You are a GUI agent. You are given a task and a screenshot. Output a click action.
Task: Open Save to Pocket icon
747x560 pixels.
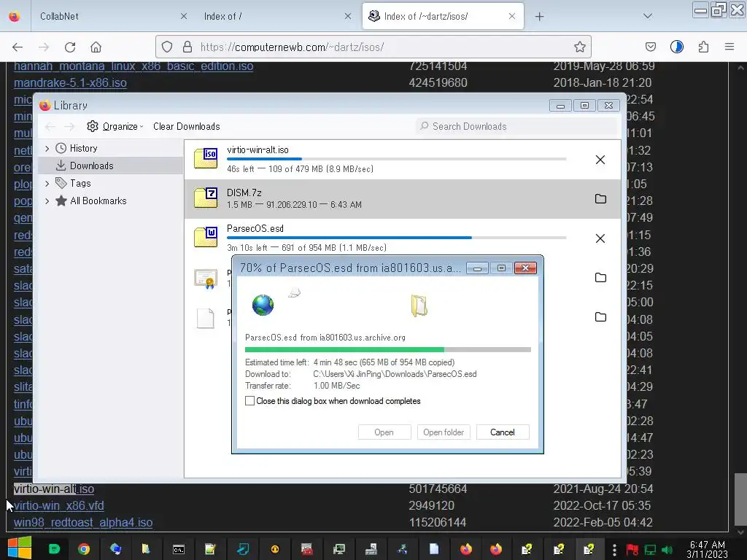click(650, 47)
